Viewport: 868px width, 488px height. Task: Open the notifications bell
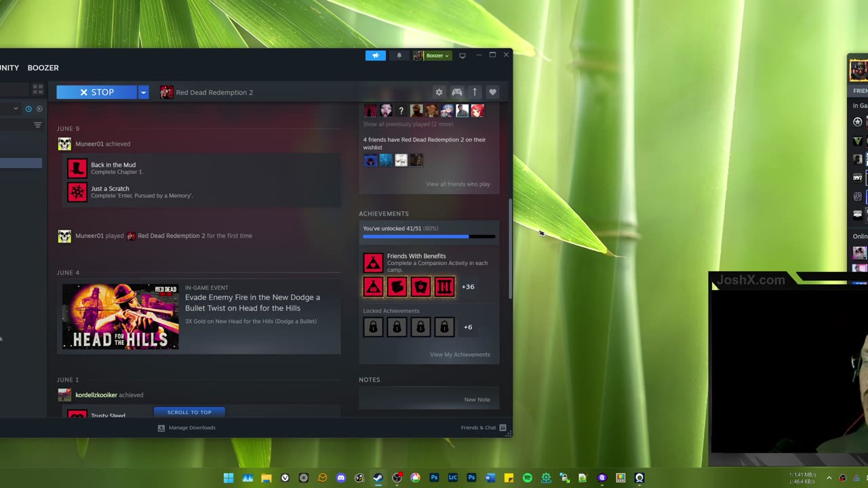[x=399, y=56]
